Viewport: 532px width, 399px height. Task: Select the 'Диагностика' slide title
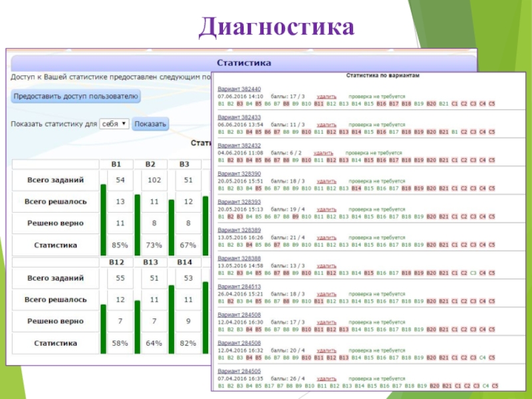tap(277, 27)
